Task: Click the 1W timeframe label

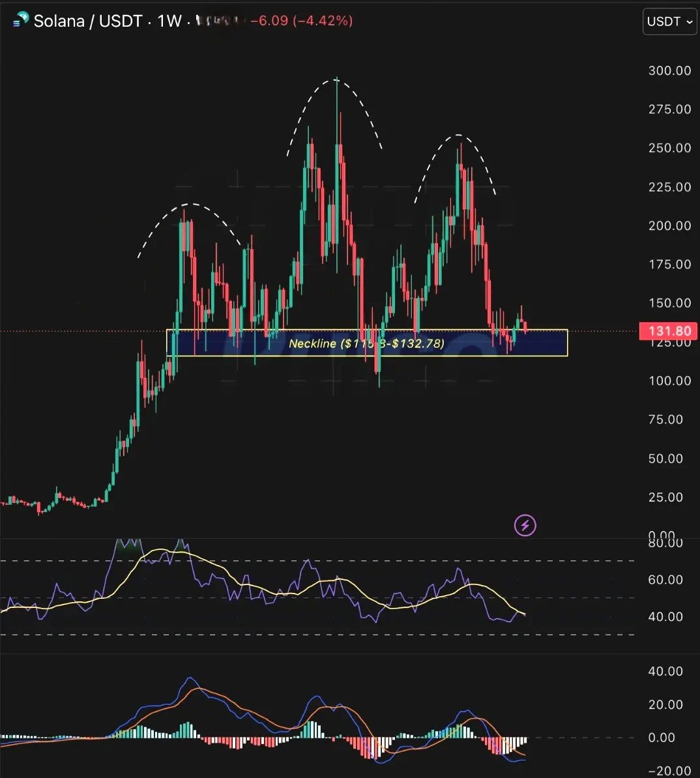Action: pyautogui.click(x=169, y=21)
